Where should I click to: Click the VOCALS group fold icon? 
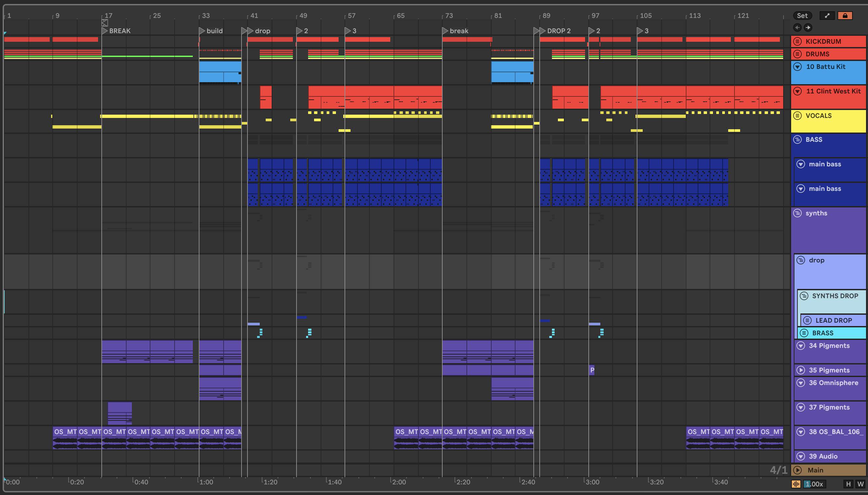pos(797,116)
